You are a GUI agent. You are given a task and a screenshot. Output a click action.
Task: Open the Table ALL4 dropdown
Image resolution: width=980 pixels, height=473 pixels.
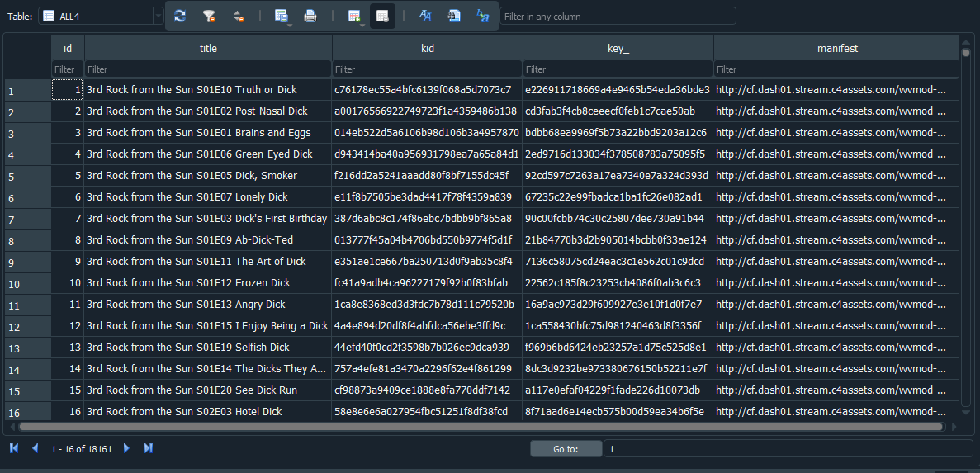point(101,17)
